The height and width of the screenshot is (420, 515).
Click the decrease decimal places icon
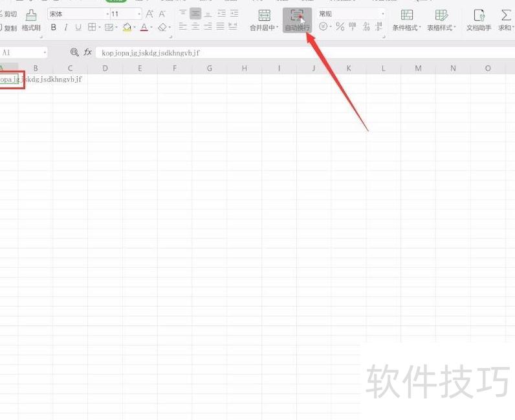[378, 27]
